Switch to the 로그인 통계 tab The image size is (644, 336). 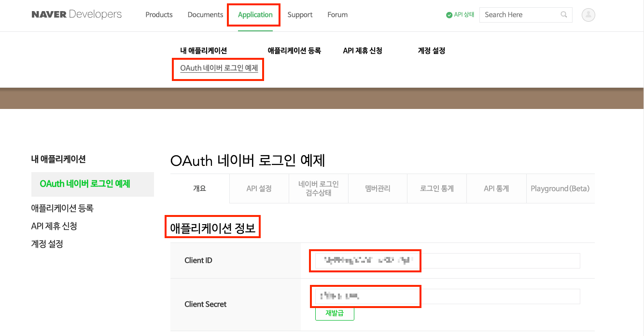437,188
